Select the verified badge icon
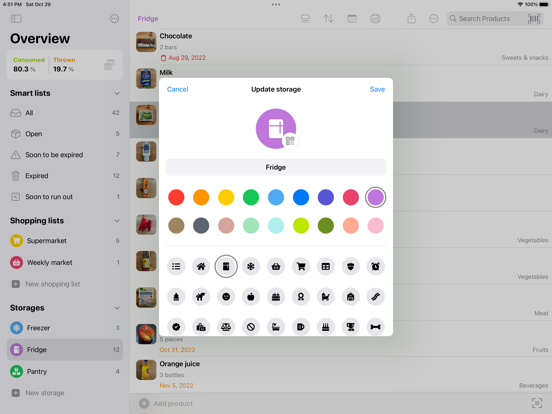Screen dimensions: 552x414 click(176, 327)
